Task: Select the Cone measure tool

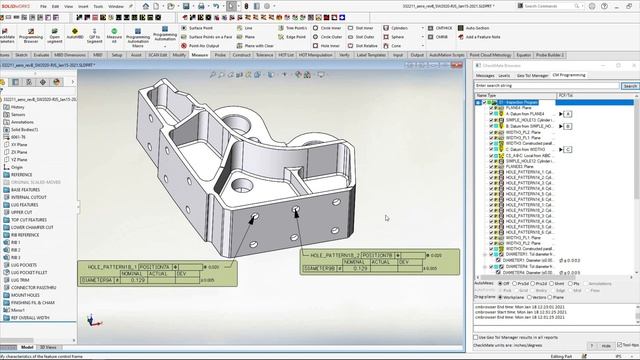Action: pos(392,46)
